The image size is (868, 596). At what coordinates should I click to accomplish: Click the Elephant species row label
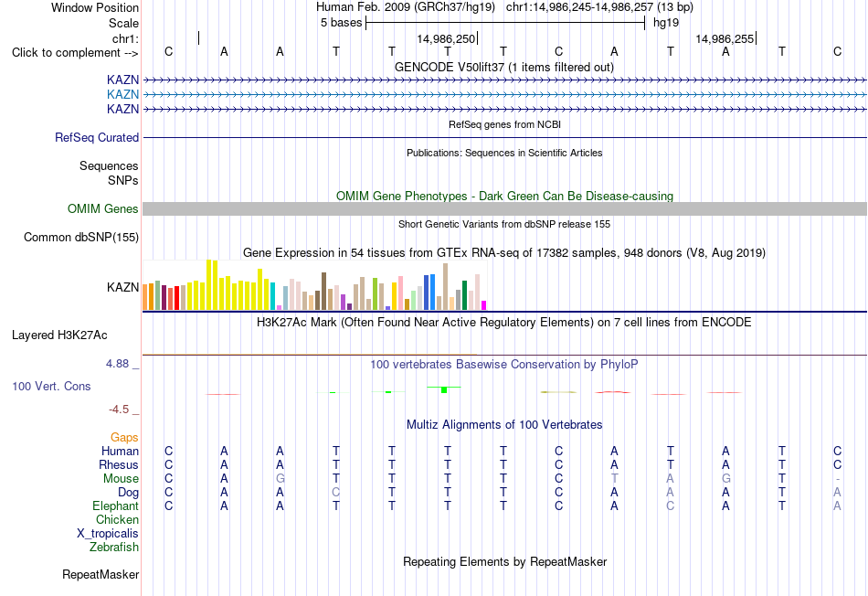tap(116, 506)
